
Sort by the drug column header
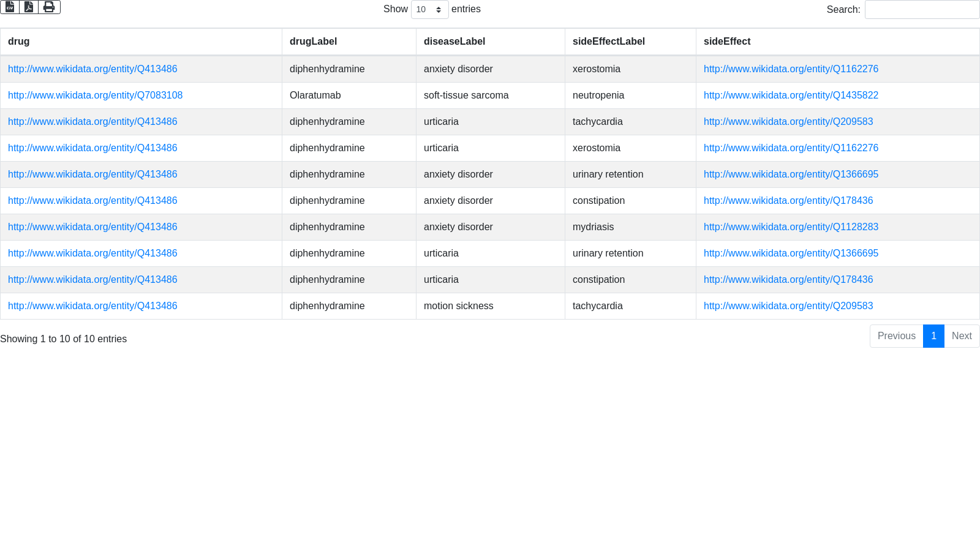click(18, 42)
